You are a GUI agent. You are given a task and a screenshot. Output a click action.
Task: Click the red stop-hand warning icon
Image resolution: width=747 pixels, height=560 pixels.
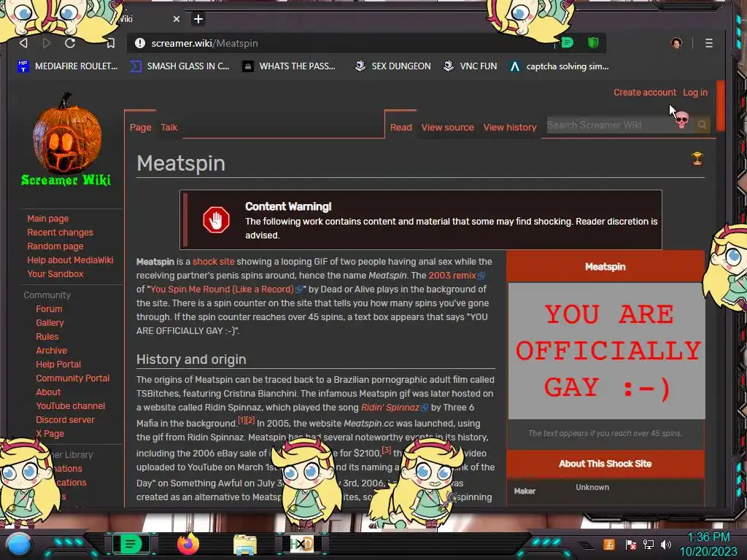(216, 219)
